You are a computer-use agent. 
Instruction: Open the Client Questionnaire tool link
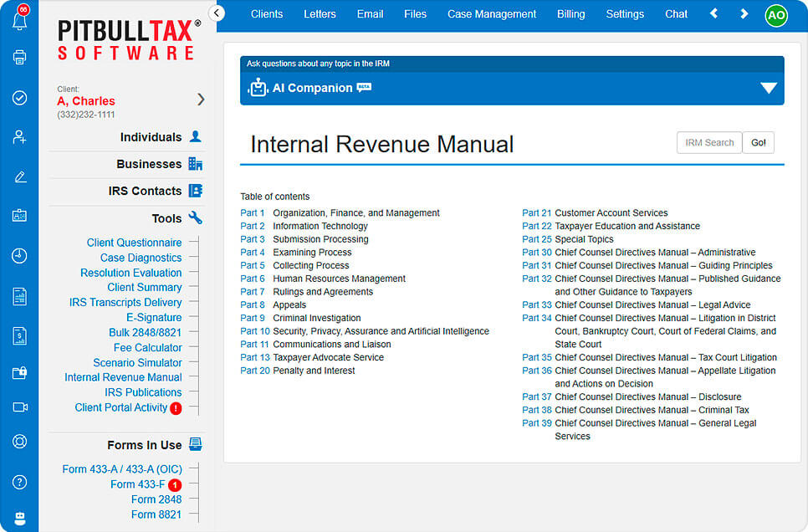134,243
